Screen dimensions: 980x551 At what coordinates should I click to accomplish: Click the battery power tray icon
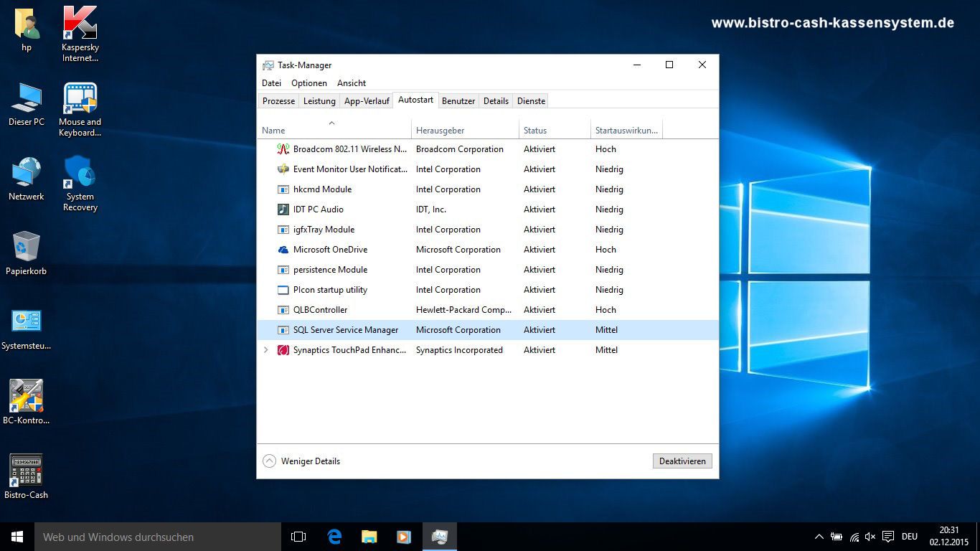tap(837, 537)
